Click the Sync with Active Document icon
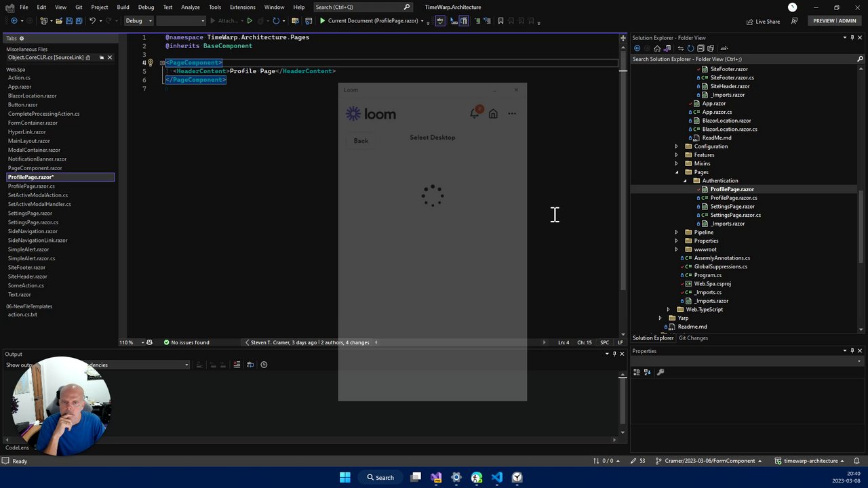The image size is (868, 488). [x=681, y=48]
